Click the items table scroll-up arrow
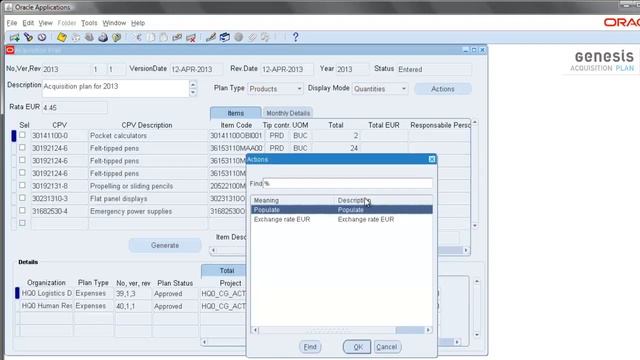The width and height of the screenshot is (640, 360). [475, 122]
